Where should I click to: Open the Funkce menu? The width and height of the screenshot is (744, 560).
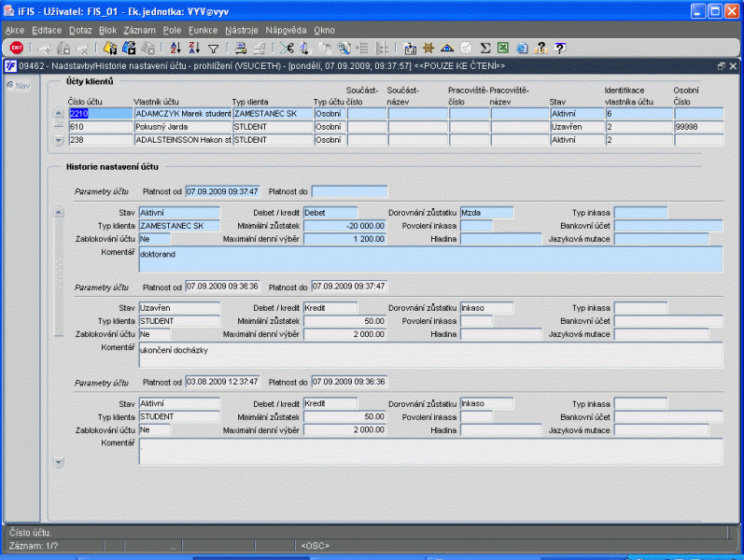pos(204,31)
